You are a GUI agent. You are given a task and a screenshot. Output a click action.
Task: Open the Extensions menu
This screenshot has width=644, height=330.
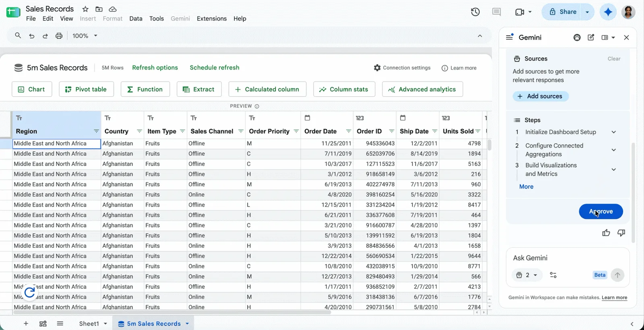[212, 19]
